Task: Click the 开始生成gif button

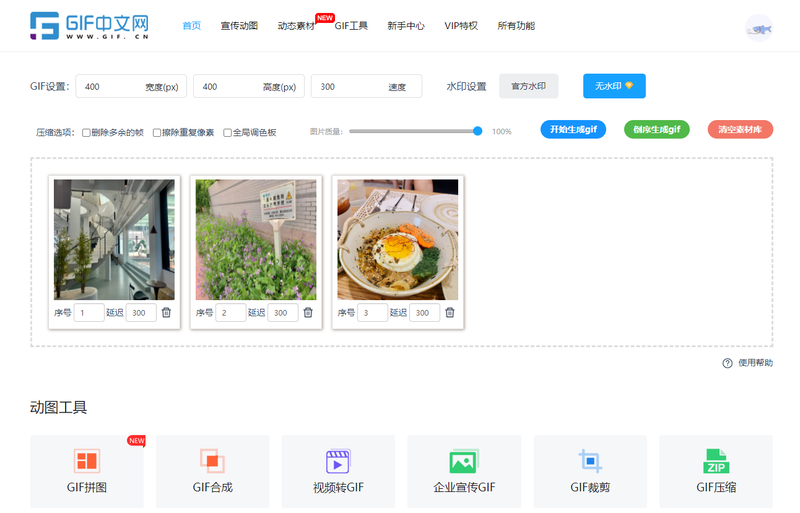Action: click(x=573, y=129)
